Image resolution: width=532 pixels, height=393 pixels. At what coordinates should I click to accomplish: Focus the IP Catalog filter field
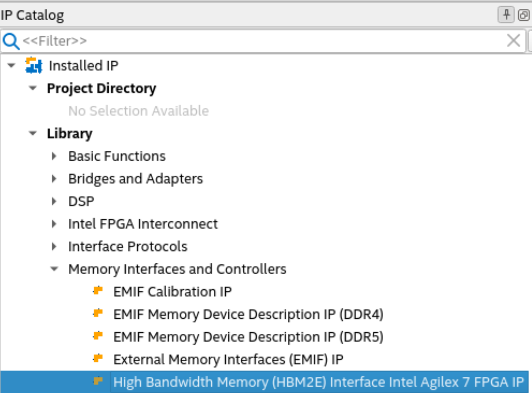(250, 41)
